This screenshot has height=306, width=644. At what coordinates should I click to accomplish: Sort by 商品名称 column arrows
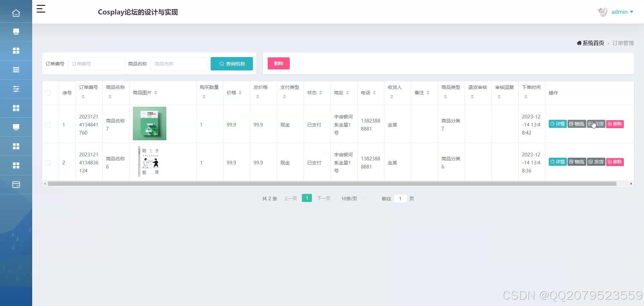click(110, 97)
